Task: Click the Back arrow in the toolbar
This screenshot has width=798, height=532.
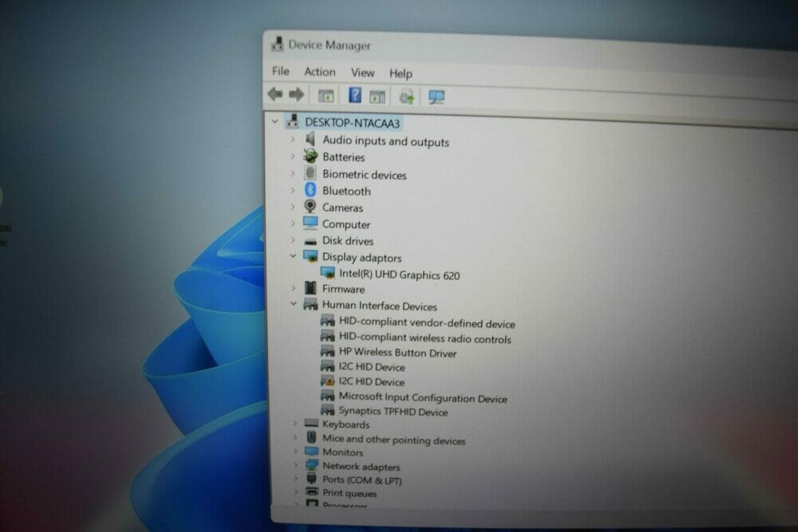Action: pyautogui.click(x=275, y=94)
